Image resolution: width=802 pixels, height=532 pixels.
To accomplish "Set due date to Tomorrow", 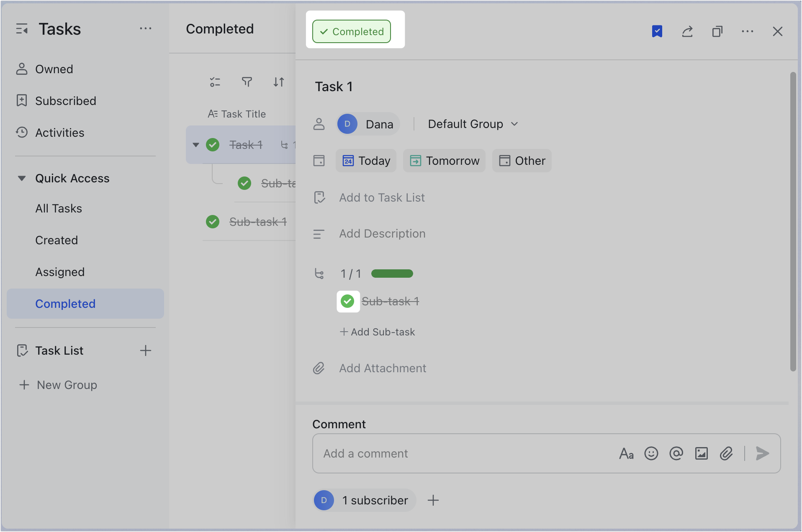I will point(444,161).
